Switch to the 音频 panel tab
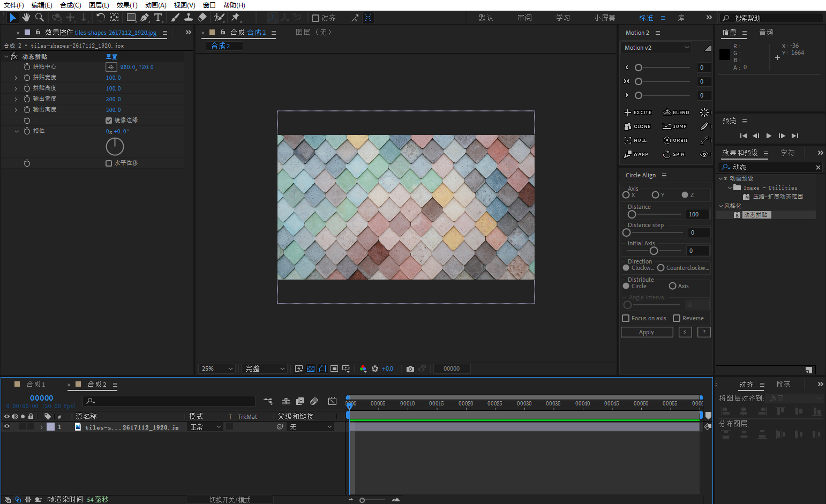This screenshot has height=504, width=826. [x=767, y=33]
